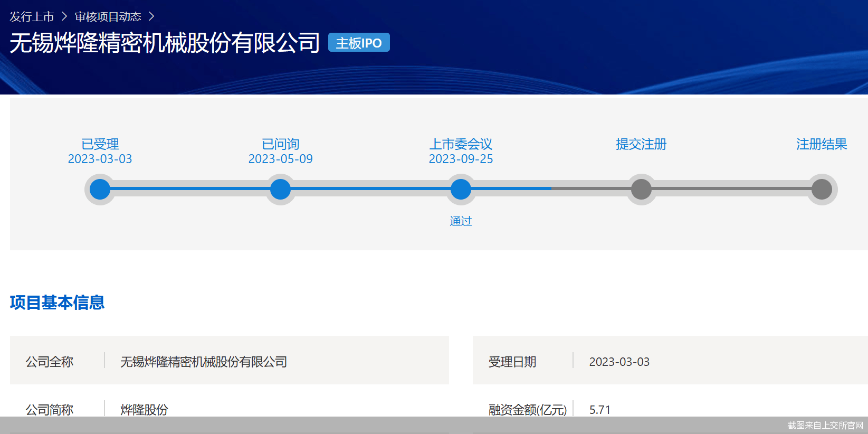Click the 主板IPO badge

359,43
